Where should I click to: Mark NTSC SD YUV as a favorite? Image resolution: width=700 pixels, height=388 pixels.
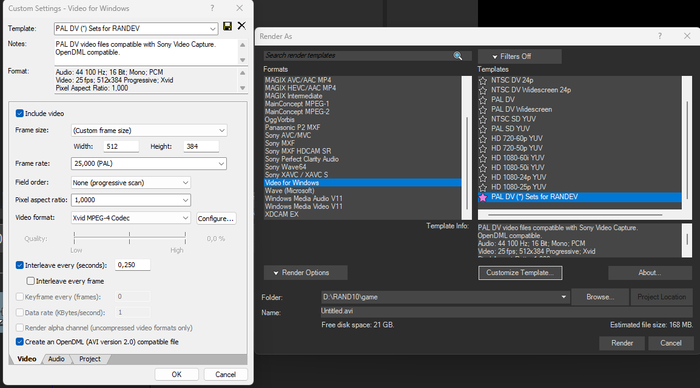pyautogui.click(x=483, y=119)
